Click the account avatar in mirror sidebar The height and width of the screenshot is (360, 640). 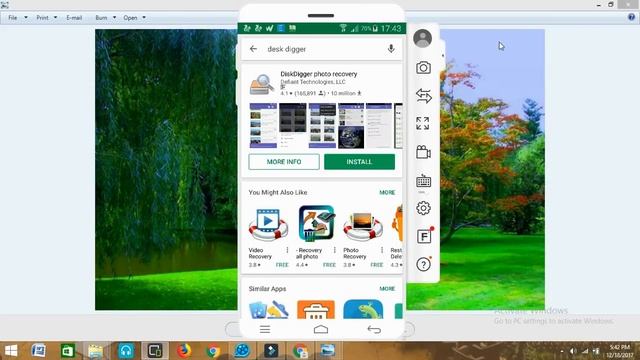pyautogui.click(x=422, y=38)
